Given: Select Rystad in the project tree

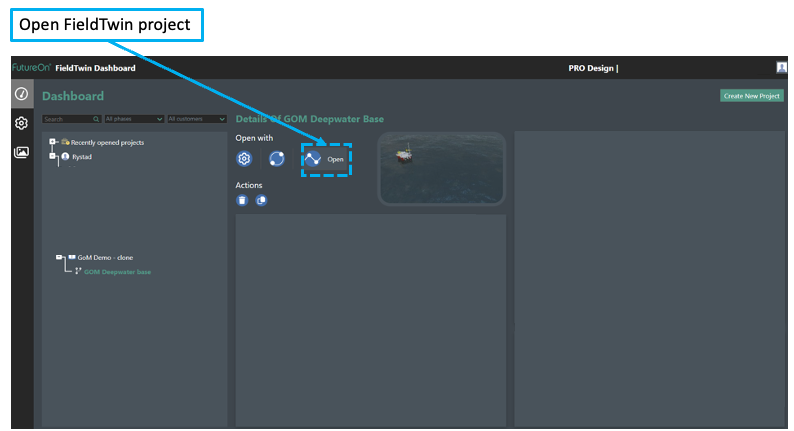Looking at the screenshot, I should click(82, 157).
